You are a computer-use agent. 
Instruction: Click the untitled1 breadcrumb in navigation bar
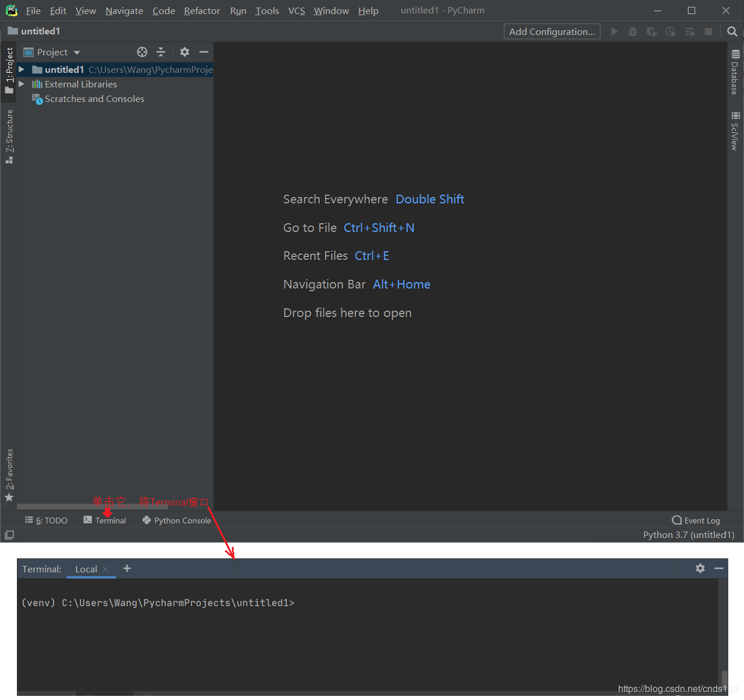tap(34, 31)
